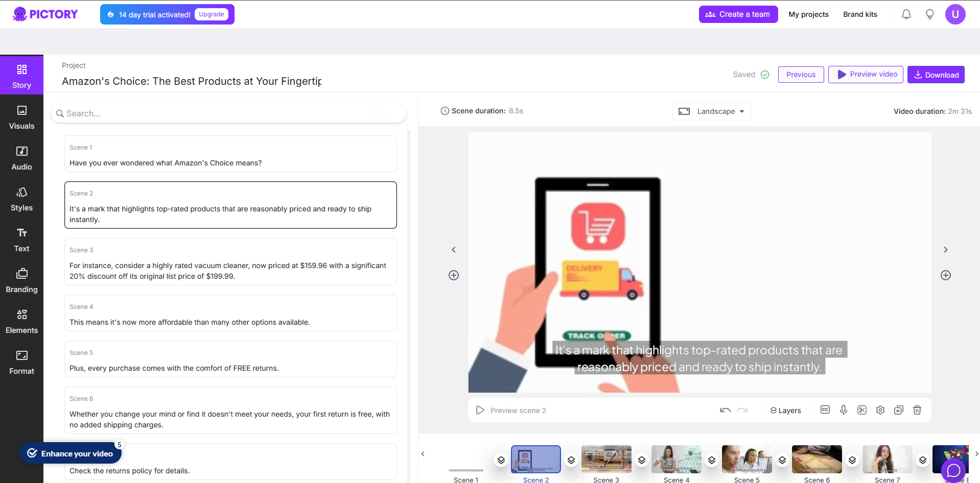Select the Scene 4 timeline thumbnail
Image resolution: width=980 pixels, height=483 pixels.
676,459
